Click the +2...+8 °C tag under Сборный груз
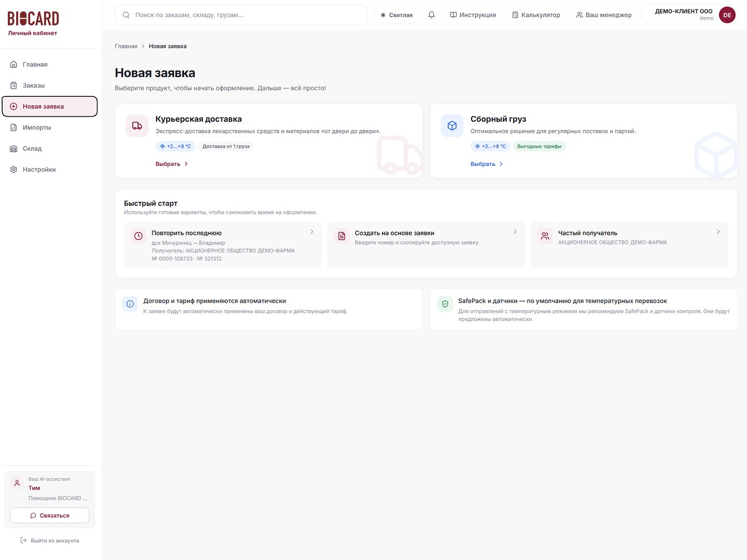This screenshot has width=747, height=560. click(490, 146)
